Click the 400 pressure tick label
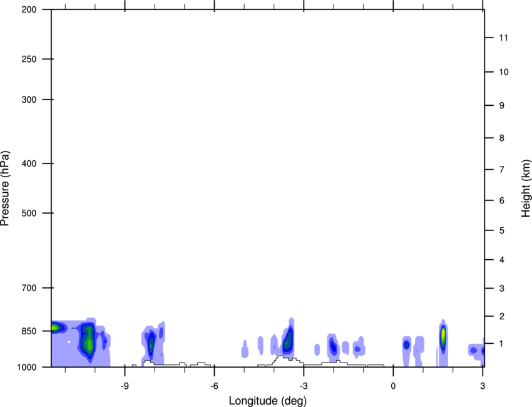The width and height of the screenshot is (532, 407). click(29, 163)
